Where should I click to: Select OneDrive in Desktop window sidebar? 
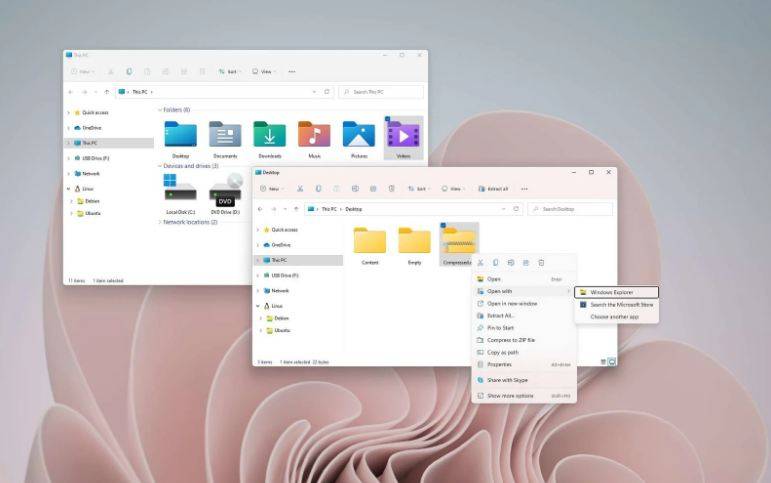tap(298, 245)
